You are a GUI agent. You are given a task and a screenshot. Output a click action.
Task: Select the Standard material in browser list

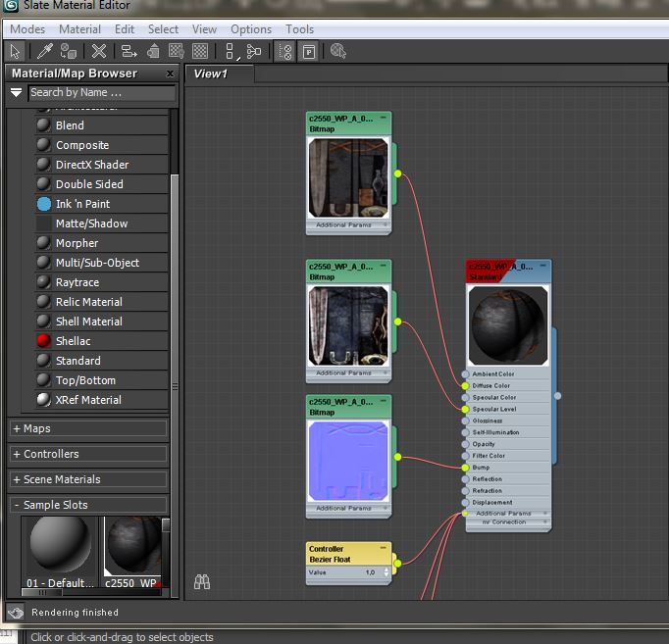(102, 361)
